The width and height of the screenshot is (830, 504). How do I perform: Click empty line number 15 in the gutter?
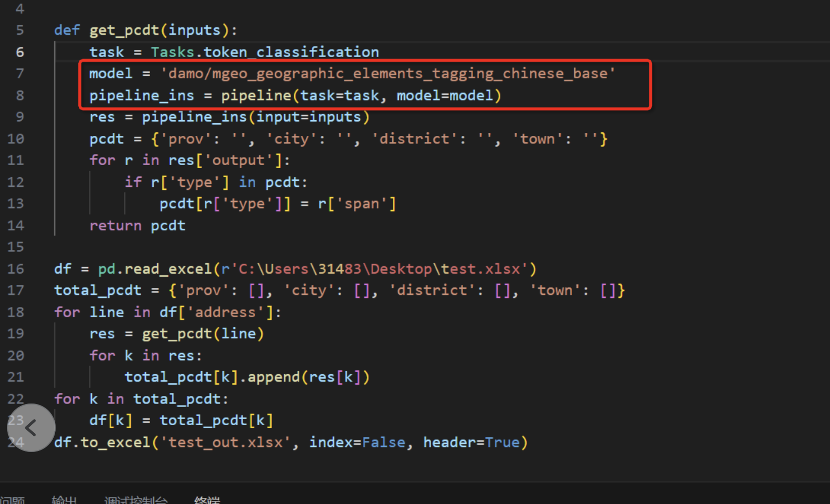[16, 247]
